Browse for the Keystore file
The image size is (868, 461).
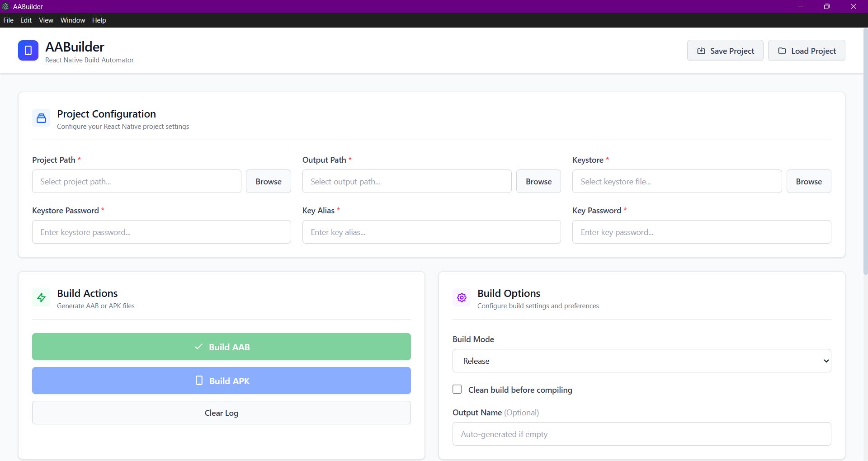point(808,181)
